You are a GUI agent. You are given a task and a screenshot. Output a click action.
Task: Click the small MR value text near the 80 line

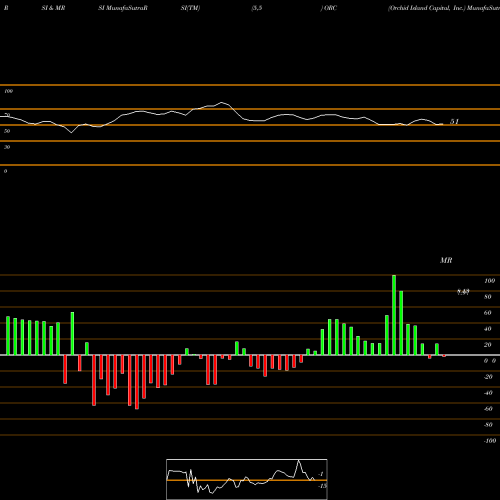pyautogui.click(x=463, y=292)
